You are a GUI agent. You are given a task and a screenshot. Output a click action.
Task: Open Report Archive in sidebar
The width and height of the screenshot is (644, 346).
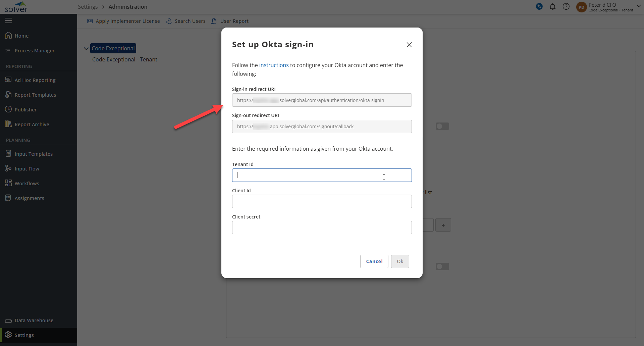click(x=32, y=125)
